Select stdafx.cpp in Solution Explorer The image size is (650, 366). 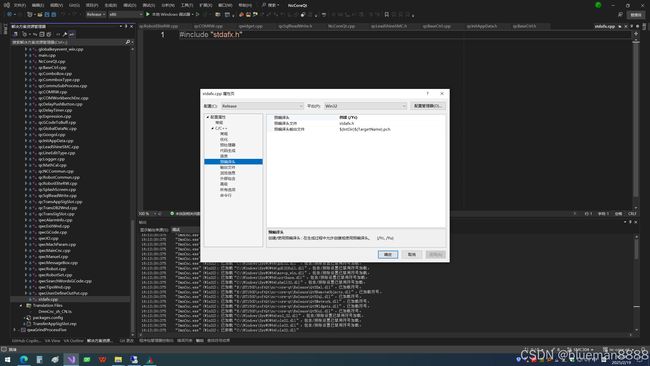click(48, 299)
